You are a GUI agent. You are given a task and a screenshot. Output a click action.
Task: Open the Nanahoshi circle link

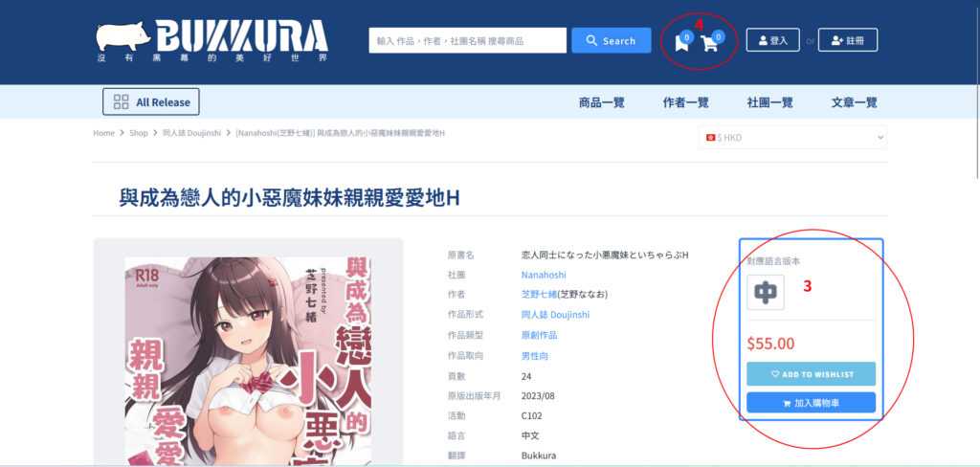545,275
